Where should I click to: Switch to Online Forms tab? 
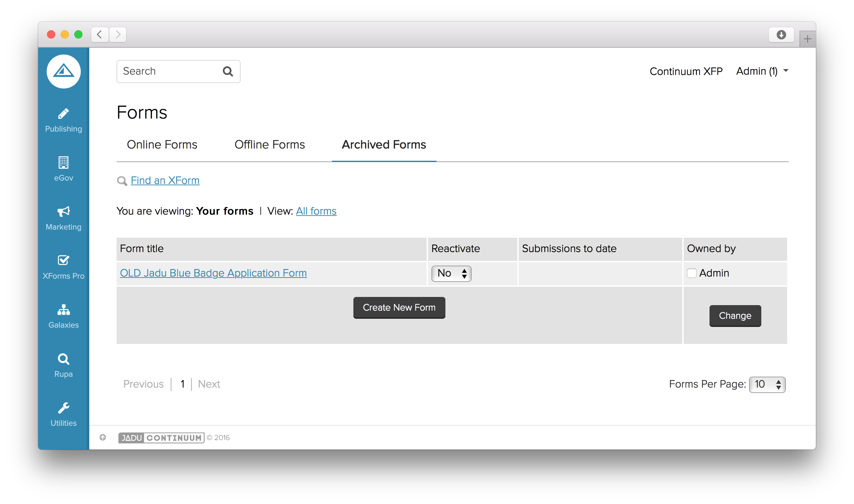[162, 145]
